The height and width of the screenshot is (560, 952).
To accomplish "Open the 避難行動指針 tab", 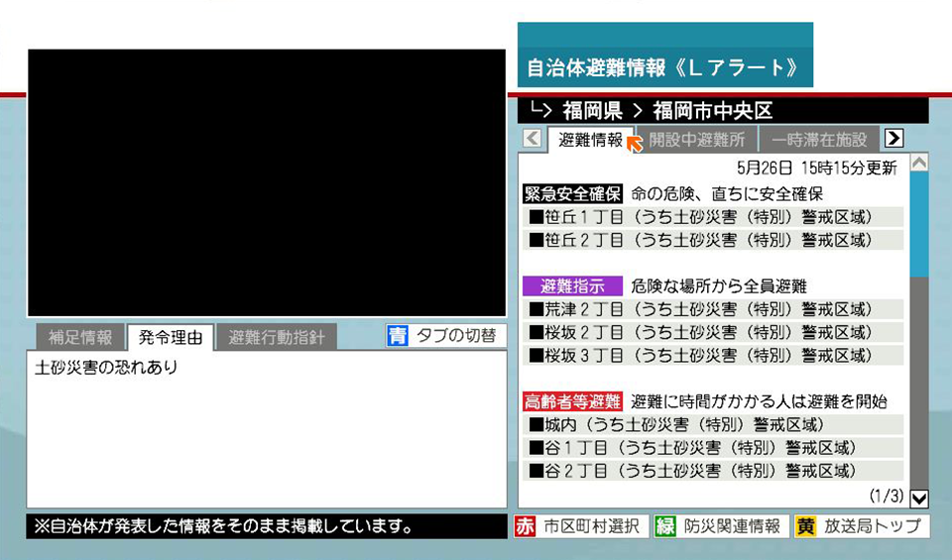I will pos(277,337).
